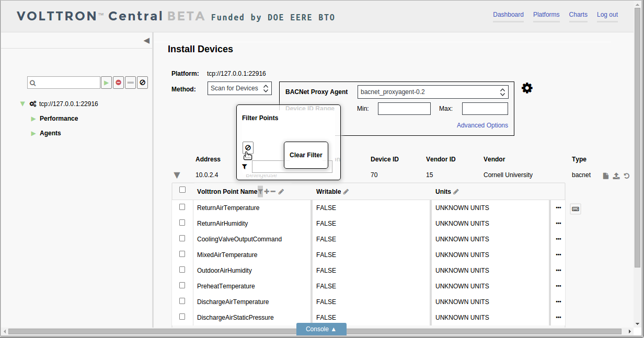Check the ReturnAirTemperature row checkbox
The width and height of the screenshot is (644, 338).
click(x=182, y=207)
